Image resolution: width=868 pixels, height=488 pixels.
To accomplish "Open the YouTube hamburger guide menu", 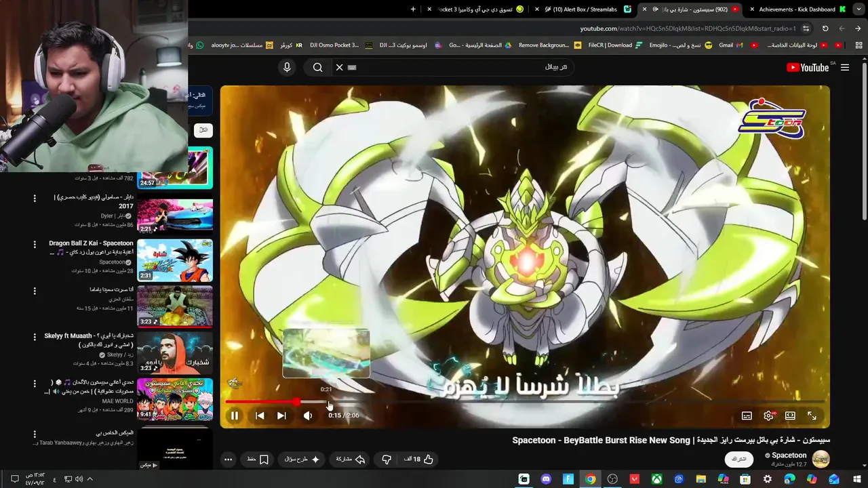I will (x=844, y=67).
